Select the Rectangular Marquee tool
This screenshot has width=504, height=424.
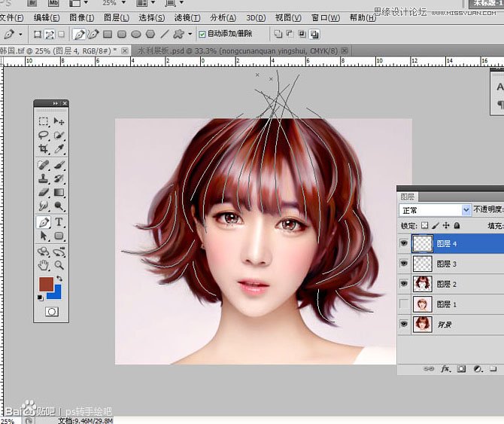click(x=44, y=121)
